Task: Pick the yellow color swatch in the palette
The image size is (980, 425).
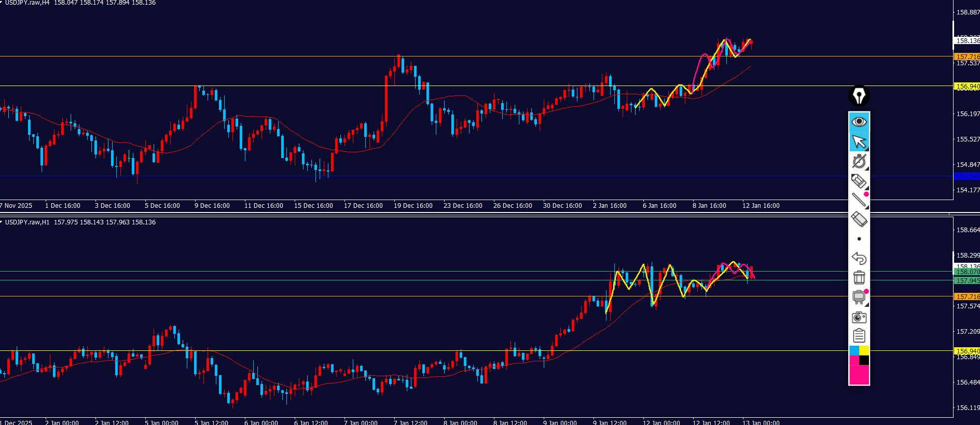Action: 864,351
